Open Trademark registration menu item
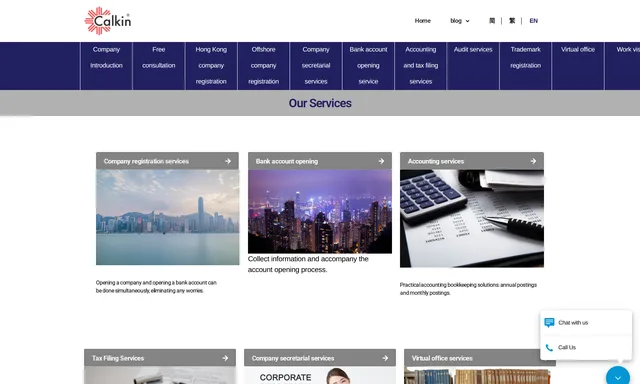Viewport: 640px width, 384px height. click(525, 65)
